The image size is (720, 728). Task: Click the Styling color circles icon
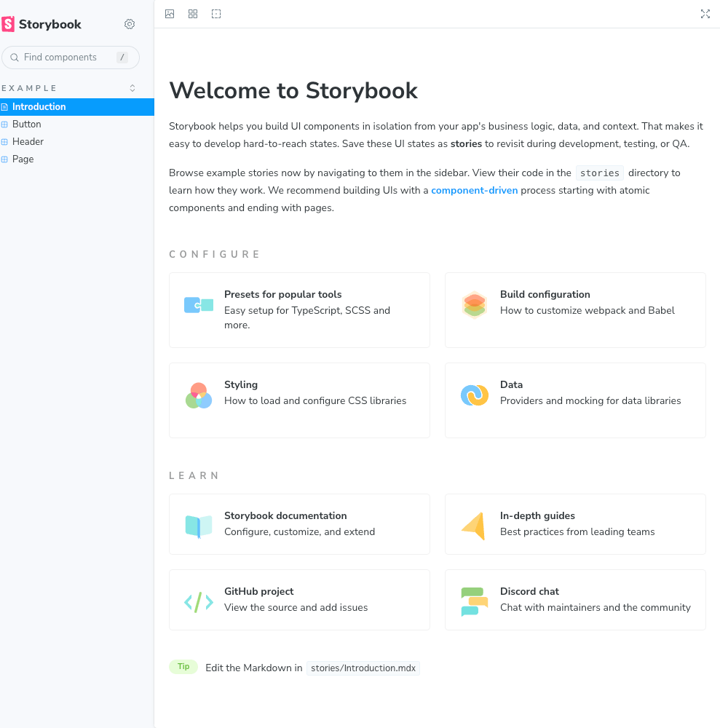(x=199, y=395)
